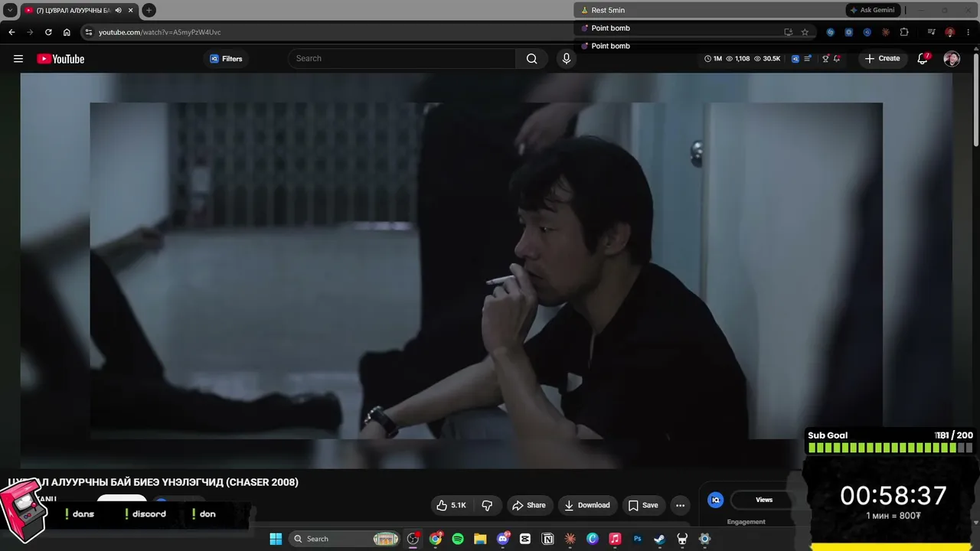This screenshot has width=980, height=551.
Task: Open Chrome's three-dot menu
Action: [968, 32]
